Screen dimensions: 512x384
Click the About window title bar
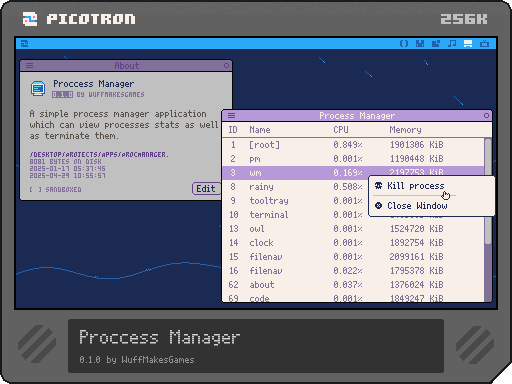[x=126, y=65]
